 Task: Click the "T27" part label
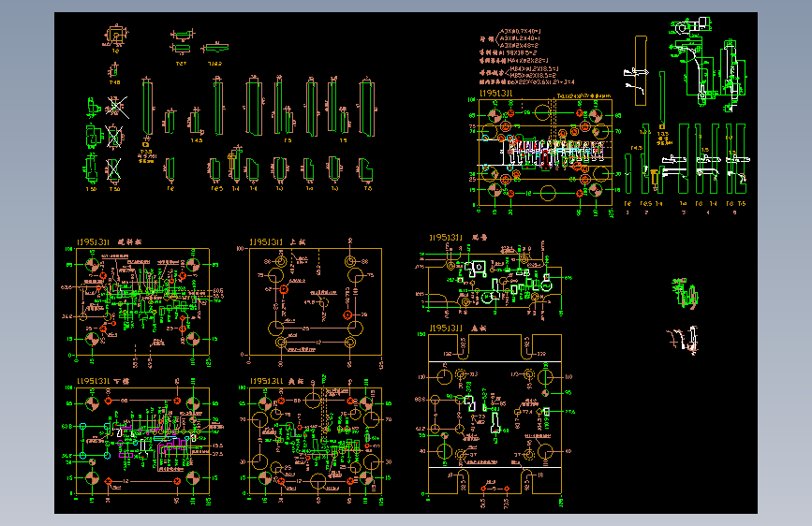(181, 64)
